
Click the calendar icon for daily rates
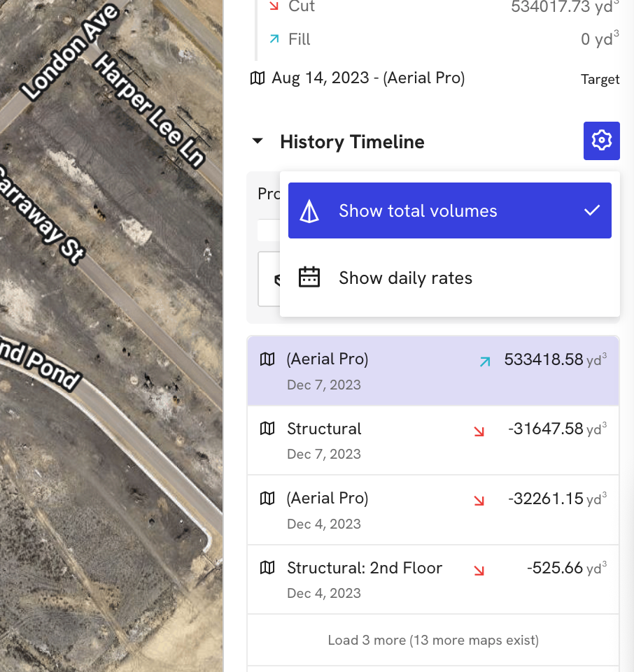[309, 278]
